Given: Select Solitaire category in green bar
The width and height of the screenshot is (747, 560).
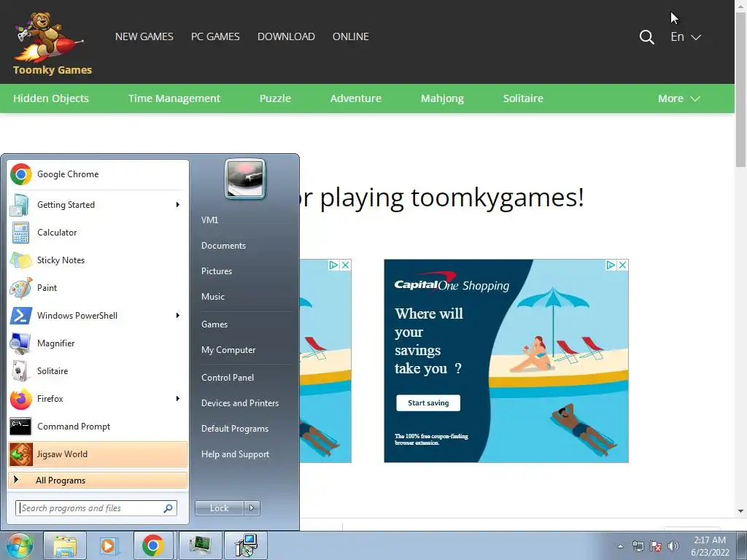Looking at the screenshot, I should pyautogui.click(x=523, y=98).
